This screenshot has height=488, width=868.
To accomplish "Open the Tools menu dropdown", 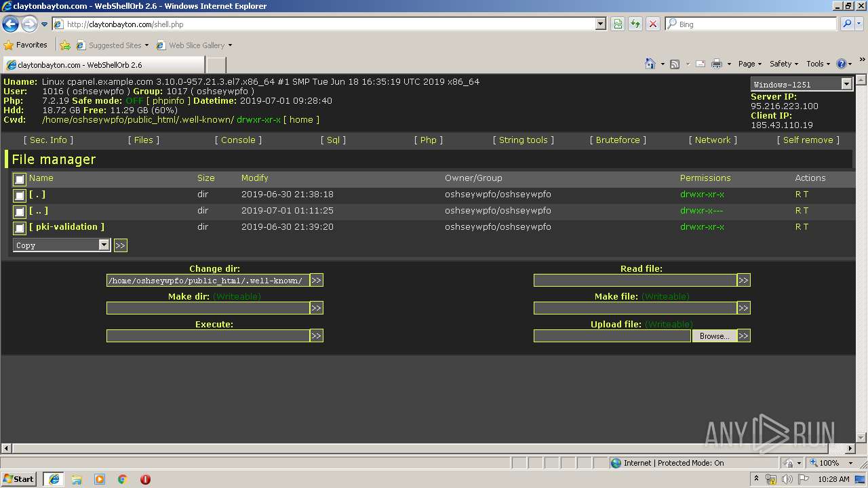I will (818, 64).
